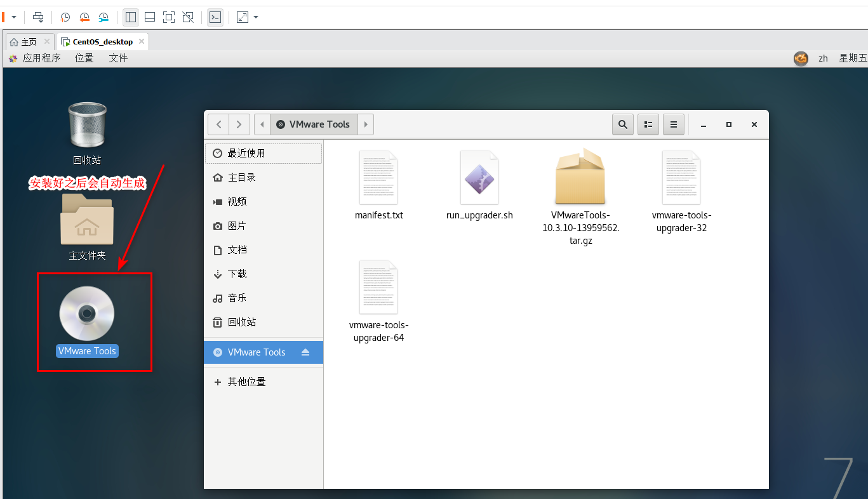868x499 pixels.
Task: Close the CentOS_desktop tab
Action: pyautogui.click(x=142, y=42)
